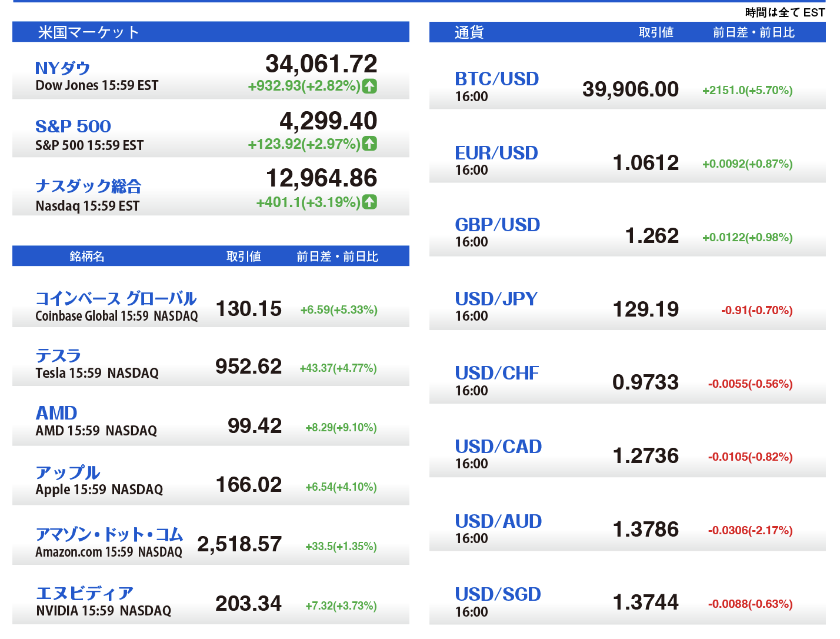This screenshot has width=840, height=639.
Task: Open the S&P 500 index link
Action: point(73,127)
